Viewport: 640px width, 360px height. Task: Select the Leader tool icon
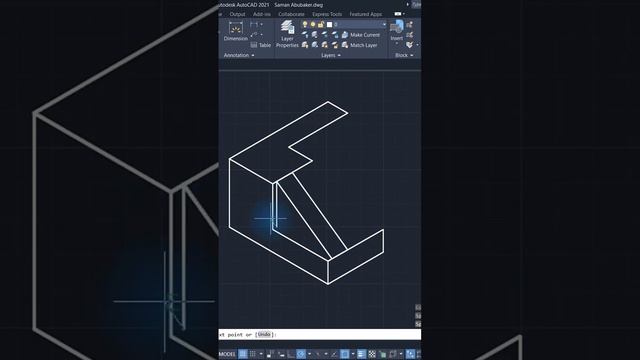(x=254, y=35)
